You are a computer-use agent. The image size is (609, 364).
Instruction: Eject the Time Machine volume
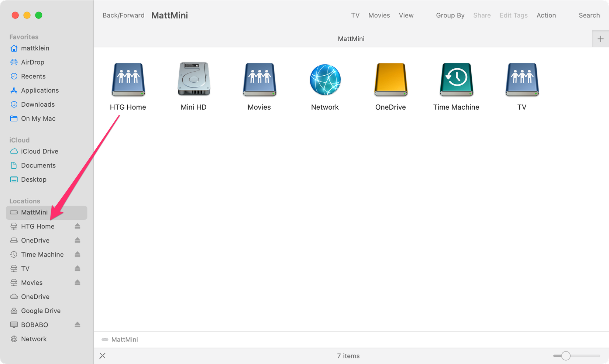pos(78,254)
